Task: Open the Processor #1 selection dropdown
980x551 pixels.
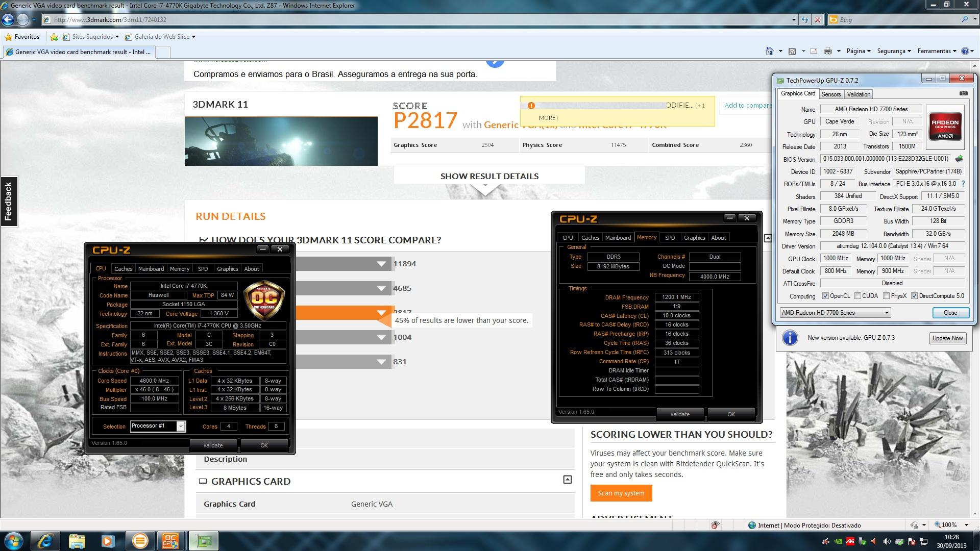Action: coord(158,426)
